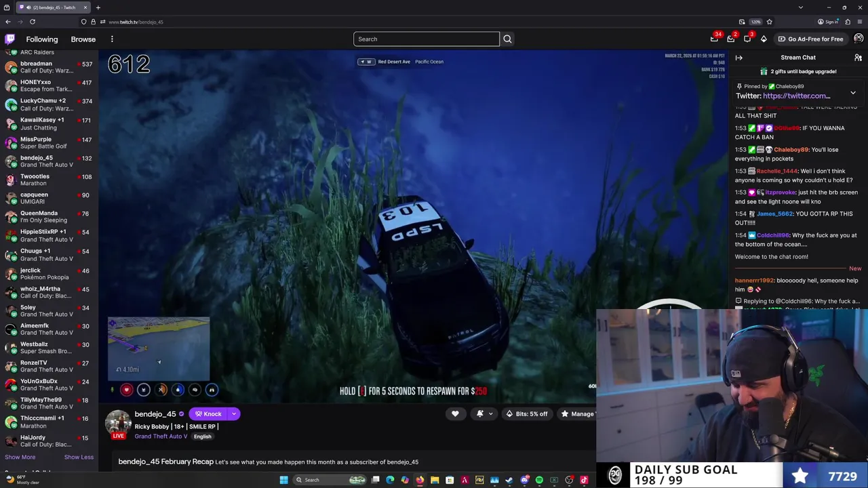Viewport: 868px width, 488px height.
Task: Open the Grand Theft Auto V category link
Action: click(x=161, y=436)
